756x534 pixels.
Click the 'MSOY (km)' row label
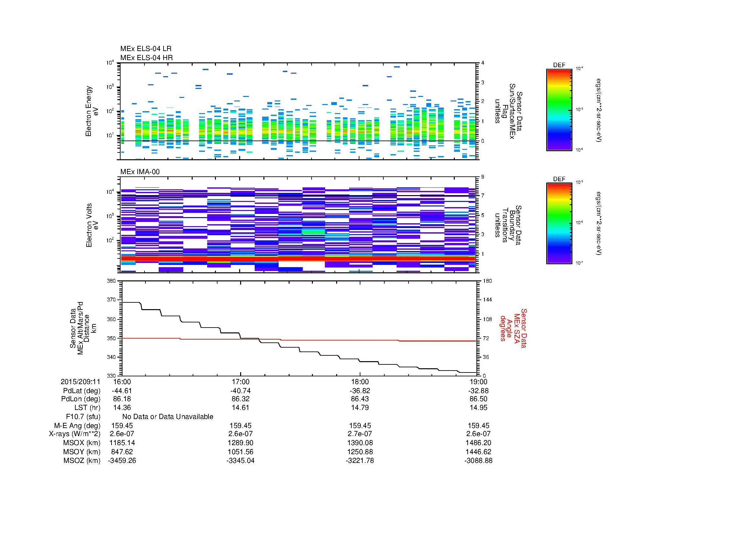pyautogui.click(x=82, y=452)
